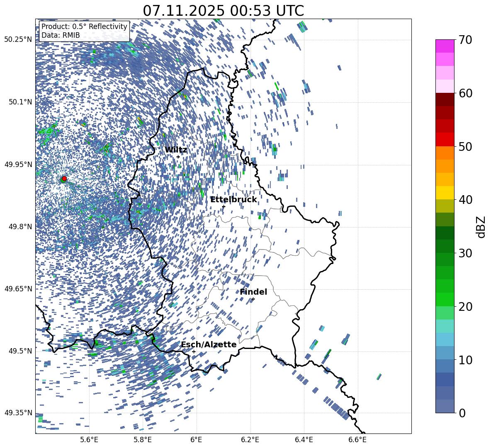Click the 0 colorbar tick label
Screen dimensions: 491x448
[x=462, y=413]
